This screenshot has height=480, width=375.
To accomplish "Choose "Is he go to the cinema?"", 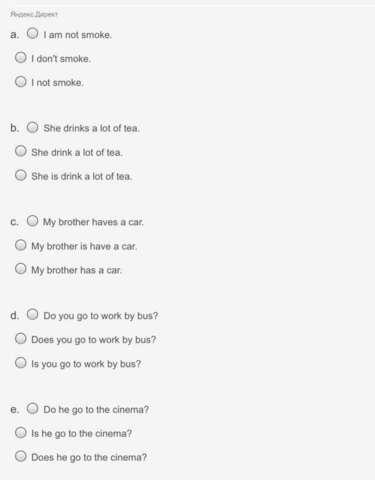I will click(x=21, y=432).
